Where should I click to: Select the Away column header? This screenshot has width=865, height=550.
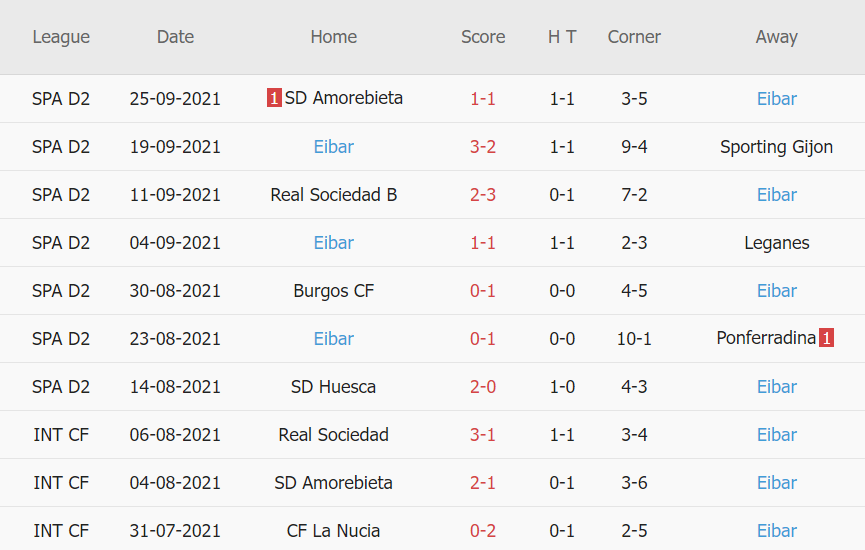pos(776,37)
